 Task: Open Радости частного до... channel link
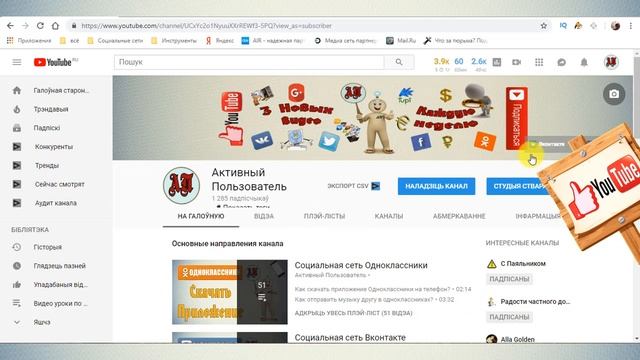(x=535, y=302)
